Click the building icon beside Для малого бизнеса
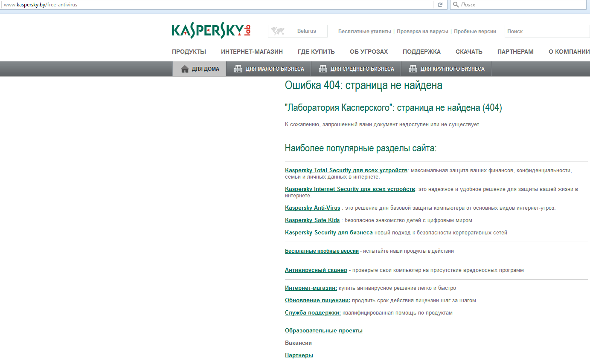Screen dimensions: 590x364 point(238,69)
